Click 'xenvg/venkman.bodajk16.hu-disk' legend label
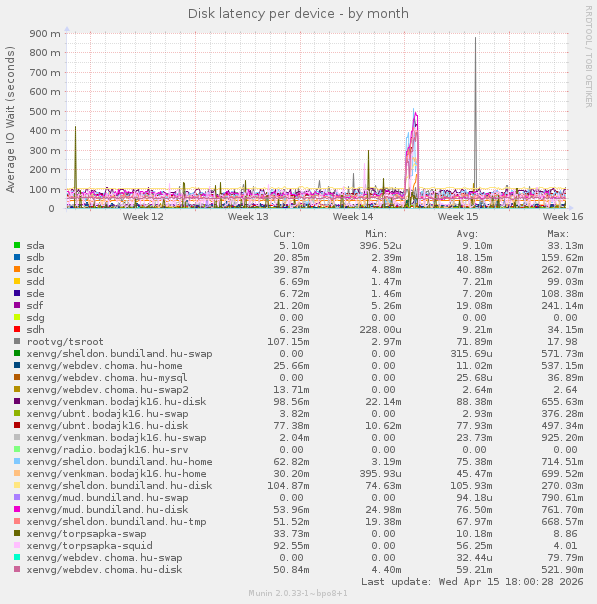This screenshot has width=597, height=604. [116, 401]
